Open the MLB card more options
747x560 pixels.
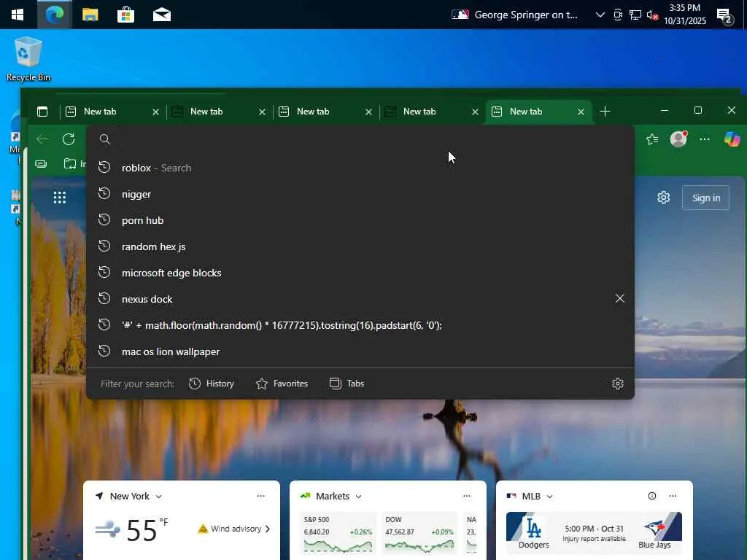click(x=672, y=496)
